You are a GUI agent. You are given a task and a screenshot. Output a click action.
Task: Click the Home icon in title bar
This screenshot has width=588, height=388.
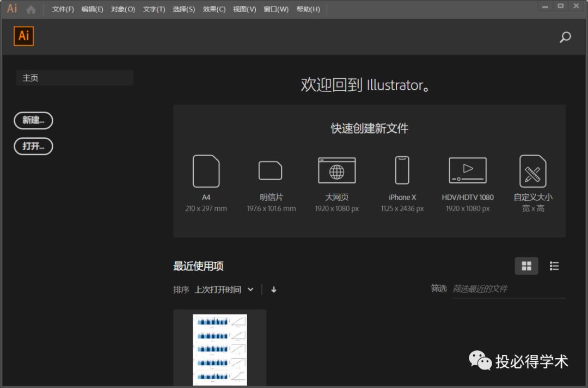point(31,9)
